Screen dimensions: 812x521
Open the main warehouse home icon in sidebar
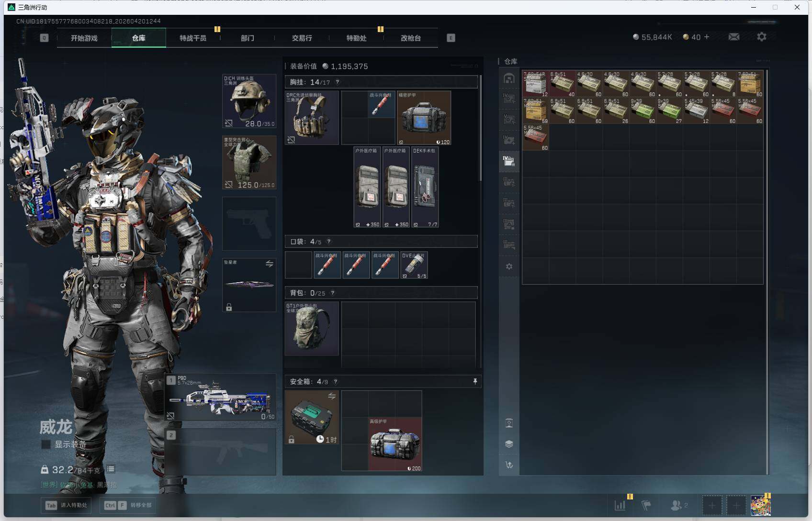[x=509, y=78]
